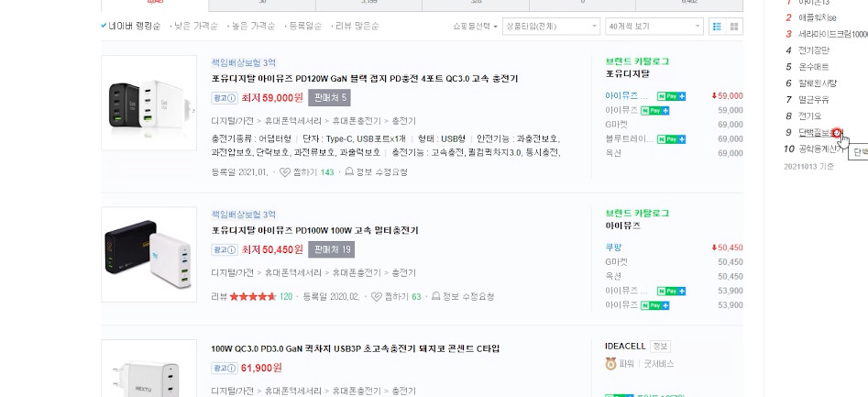The height and width of the screenshot is (397, 868).
Task: Click 굿서비스 label for IDEACELL
Action: (x=659, y=364)
